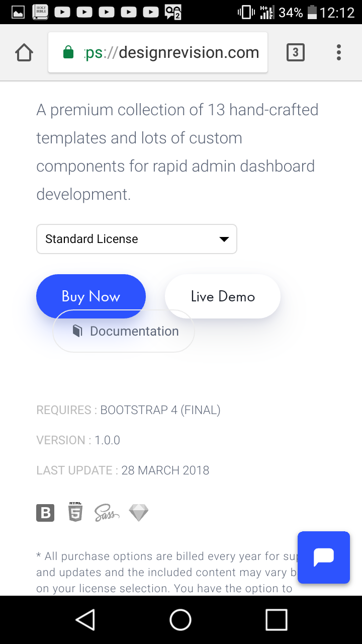Tap the Sketch diamond icon
Viewport: 362px width, 644px height.
click(139, 513)
